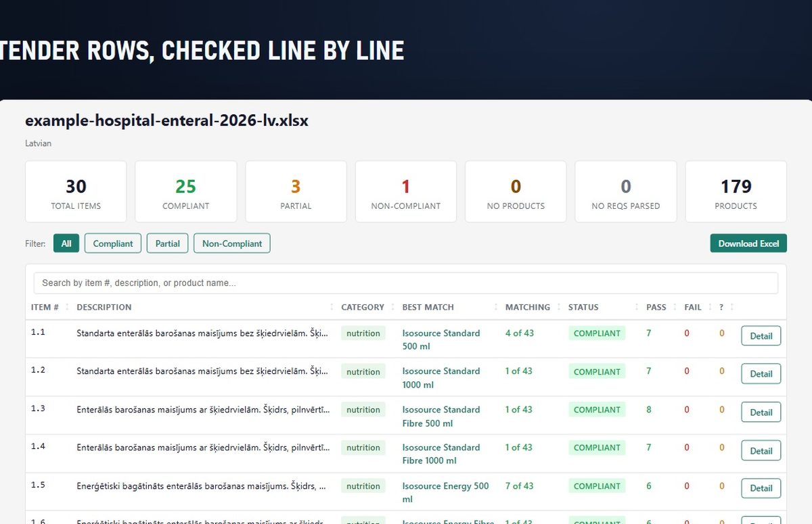Viewport: 812px width, 524px height.
Task: Click the Filter: label
Action: click(x=35, y=243)
